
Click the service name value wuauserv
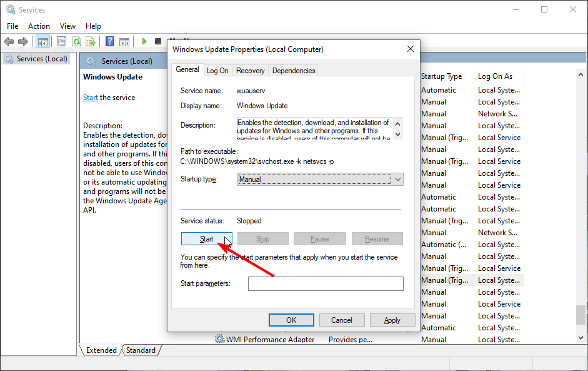(251, 91)
